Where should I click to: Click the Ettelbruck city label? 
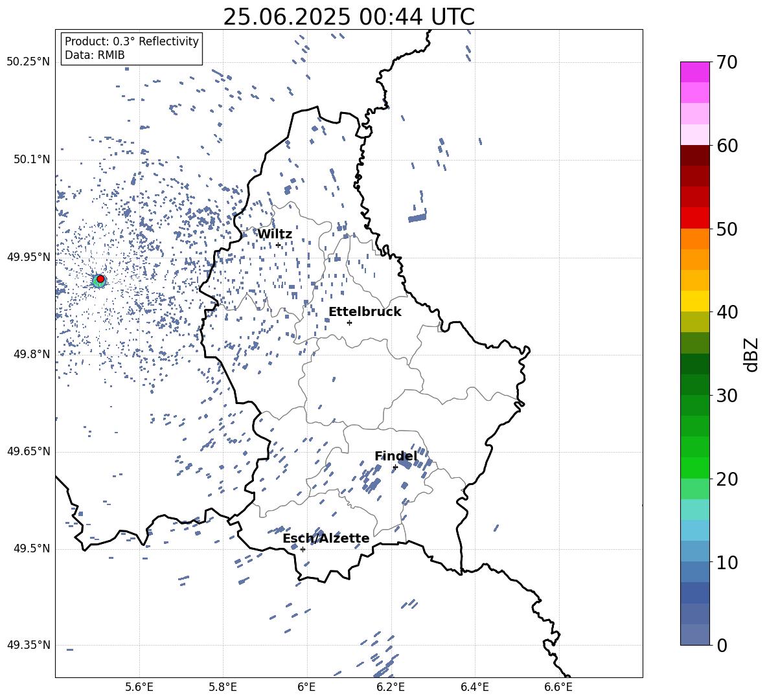pyautogui.click(x=365, y=312)
